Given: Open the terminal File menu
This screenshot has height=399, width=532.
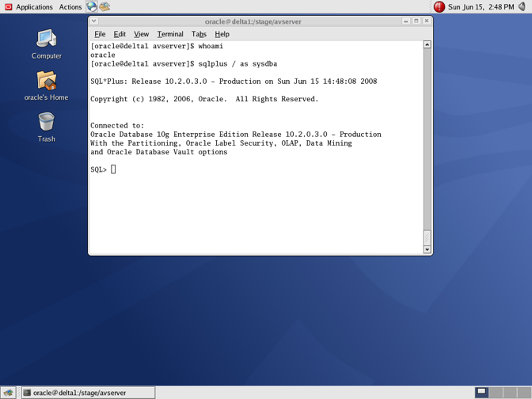Looking at the screenshot, I should click(x=100, y=34).
